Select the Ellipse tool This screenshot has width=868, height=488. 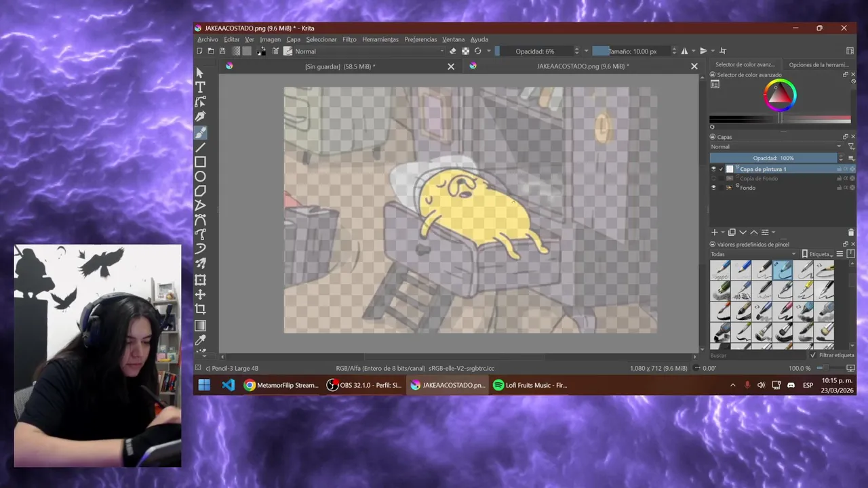[200, 176]
